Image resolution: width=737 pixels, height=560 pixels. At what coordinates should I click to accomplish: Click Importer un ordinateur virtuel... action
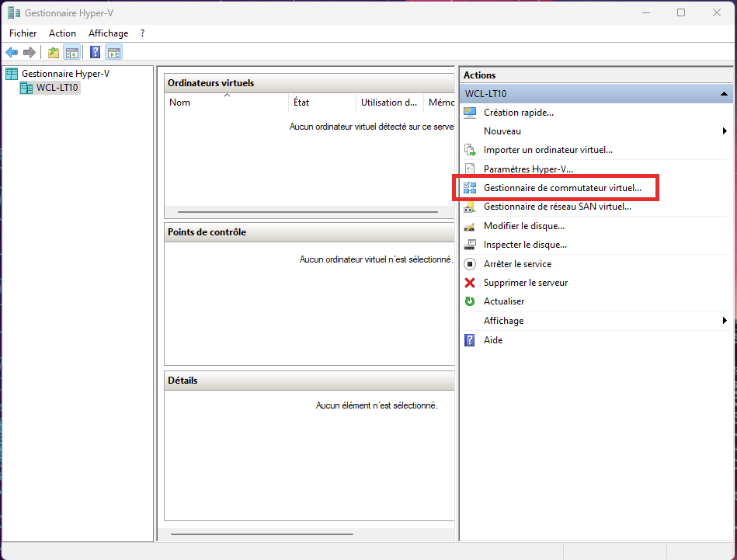548,150
